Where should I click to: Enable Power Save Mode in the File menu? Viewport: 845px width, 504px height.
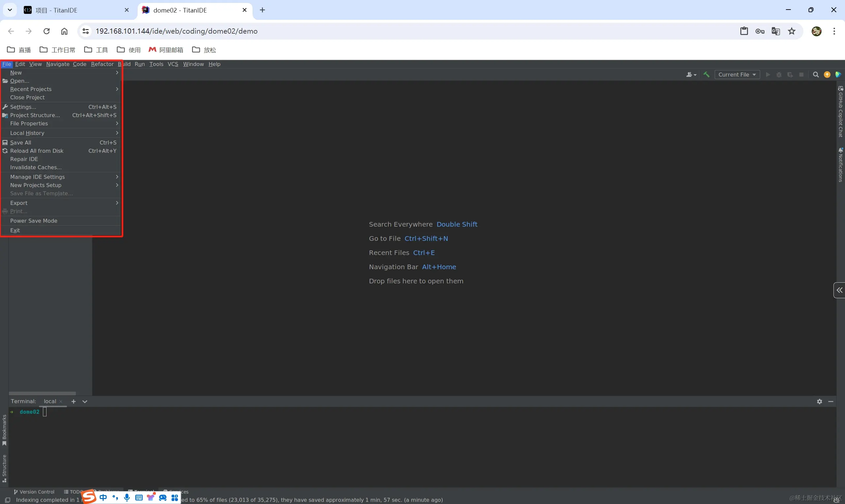coord(34,220)
